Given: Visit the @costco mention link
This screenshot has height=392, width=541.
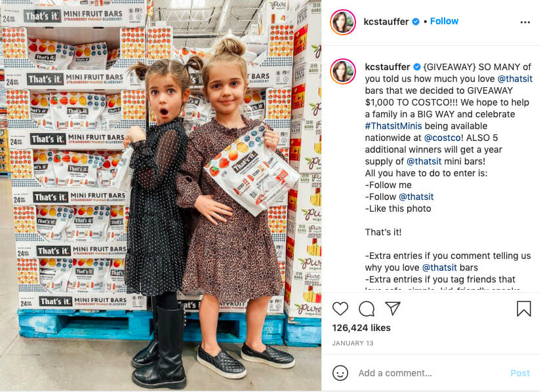Looking at the screenshot, I should [x=443, y=138].
